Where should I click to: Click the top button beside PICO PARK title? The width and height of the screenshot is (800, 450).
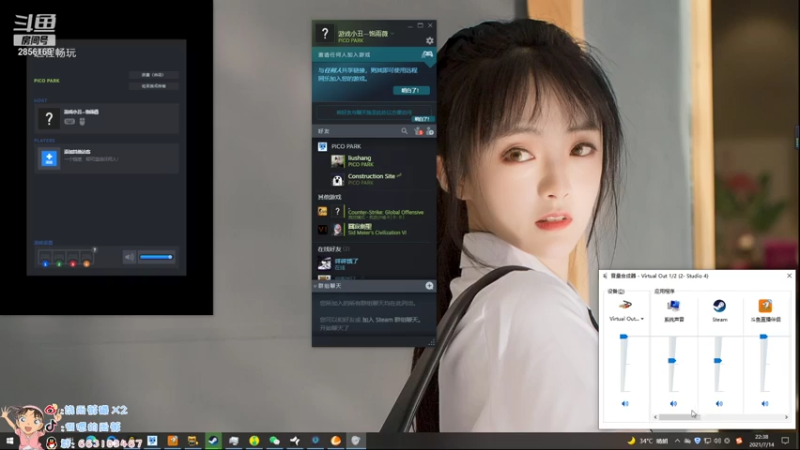click(x=154, y=75)
